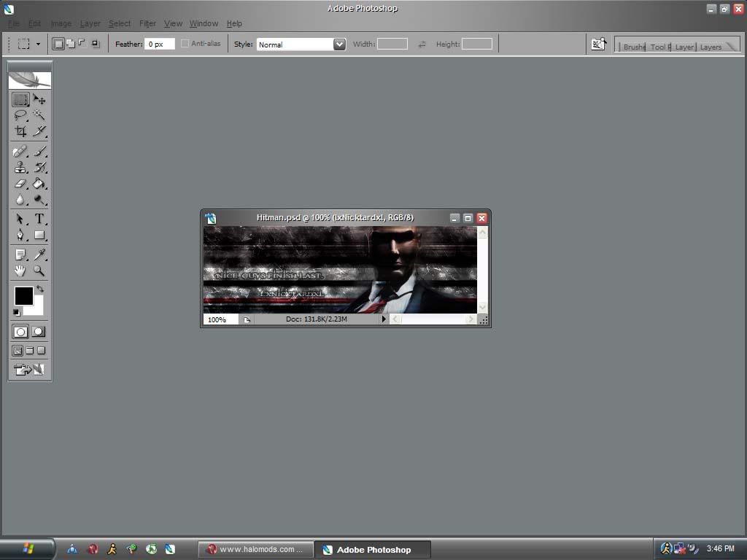
Task: Open the document status bar arrow menu
Action: click(384, 319)
